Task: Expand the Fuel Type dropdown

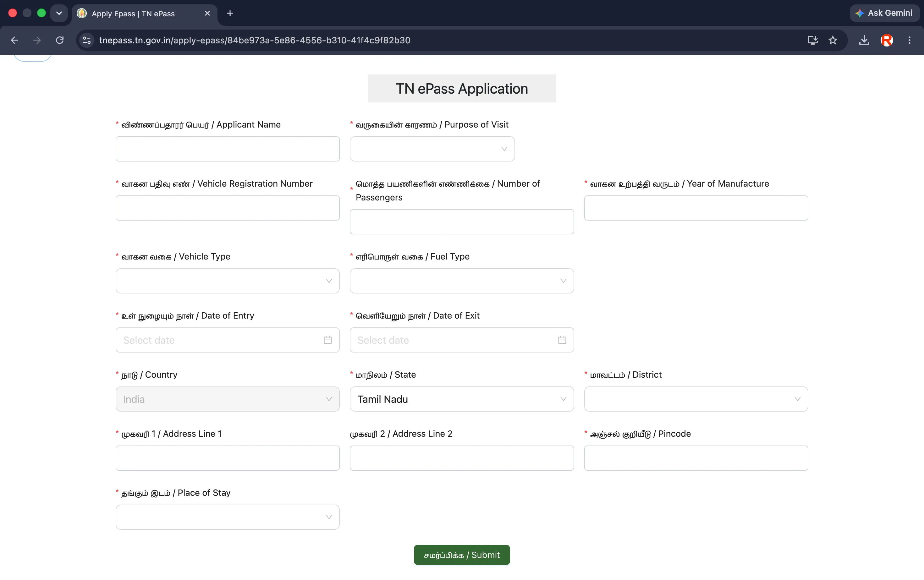Action: (462, 281)
